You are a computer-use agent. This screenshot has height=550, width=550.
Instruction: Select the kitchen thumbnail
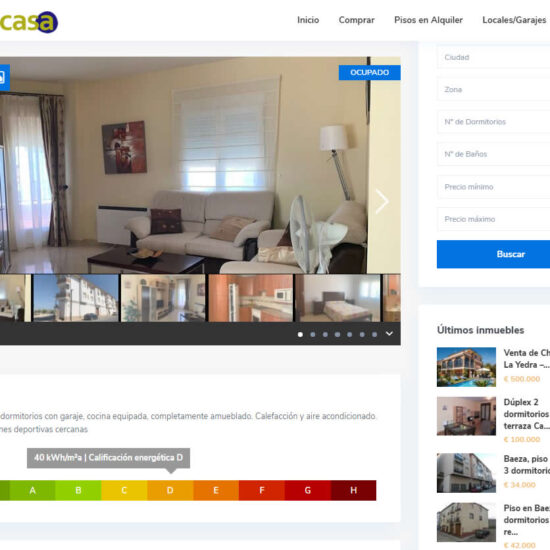click(251, 298)
